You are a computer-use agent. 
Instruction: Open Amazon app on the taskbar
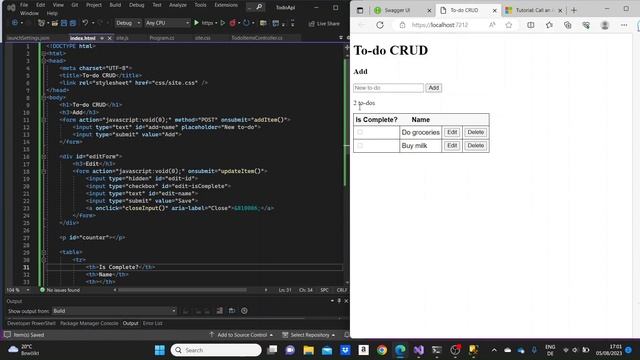click(363, 350)
